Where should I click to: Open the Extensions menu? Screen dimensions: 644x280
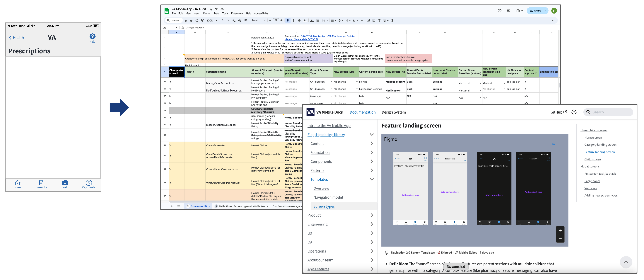[237, 14]
